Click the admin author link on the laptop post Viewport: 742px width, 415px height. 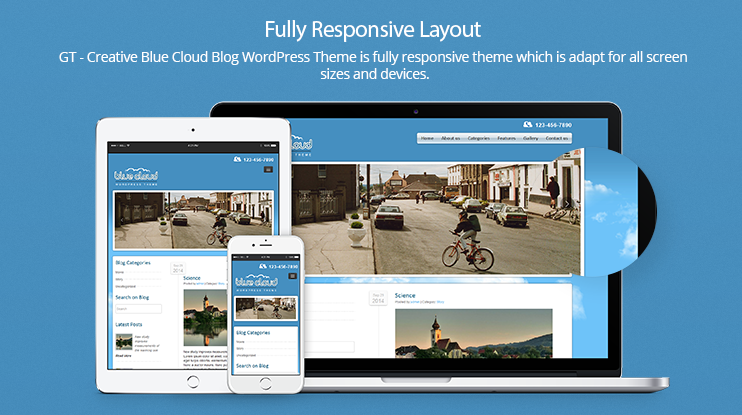415,302
